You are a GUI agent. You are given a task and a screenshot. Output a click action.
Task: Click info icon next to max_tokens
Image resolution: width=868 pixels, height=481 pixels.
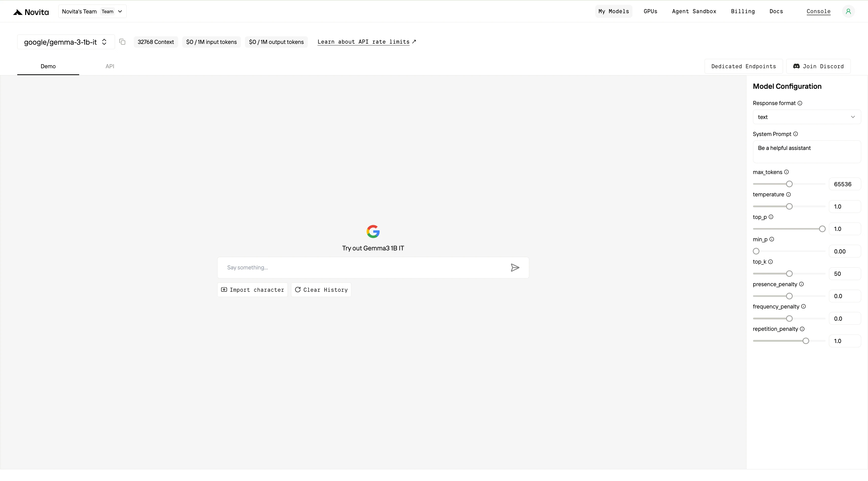(787, 172)
